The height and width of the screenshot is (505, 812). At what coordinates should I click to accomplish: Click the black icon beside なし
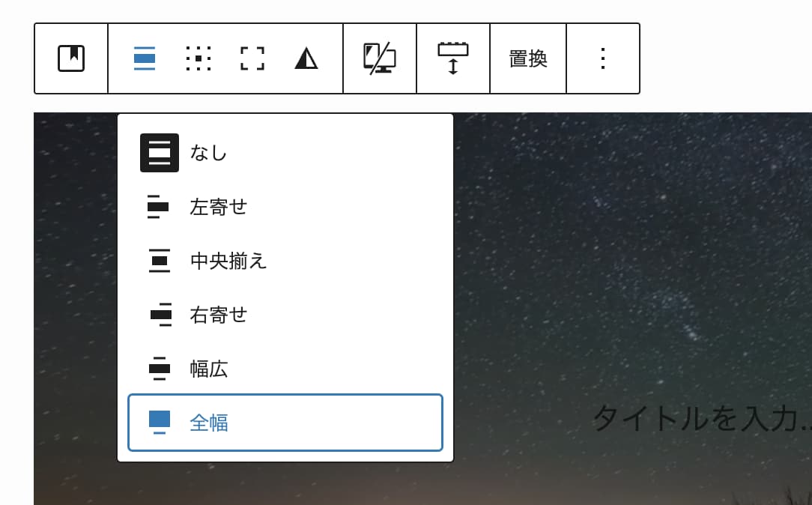160,153
